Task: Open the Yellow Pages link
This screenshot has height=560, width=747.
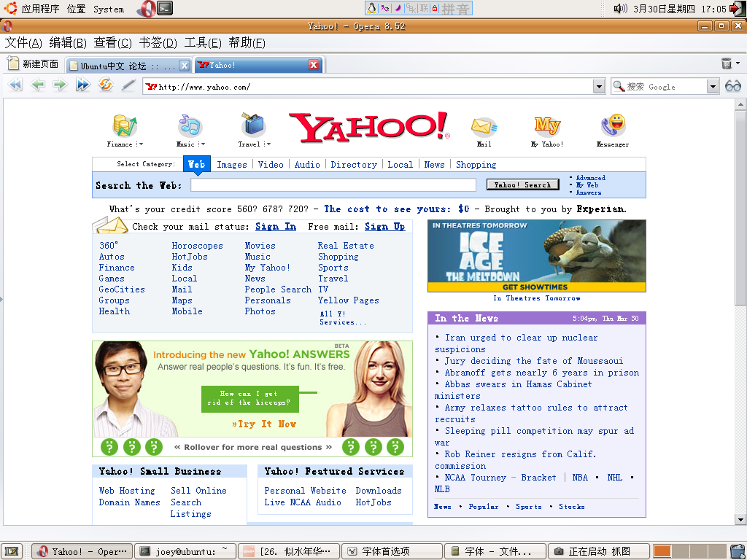Action: coord(348,300)
